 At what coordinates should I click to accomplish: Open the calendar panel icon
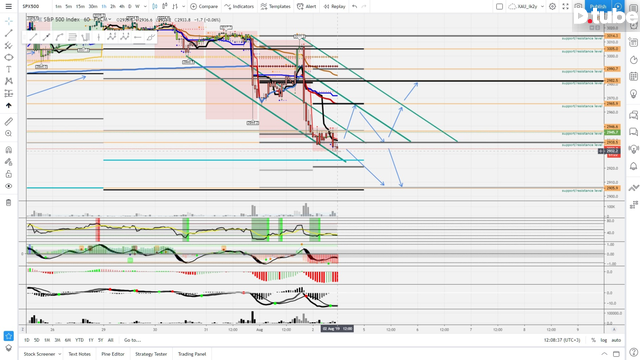pyautogui.click(x=633, y=76)
